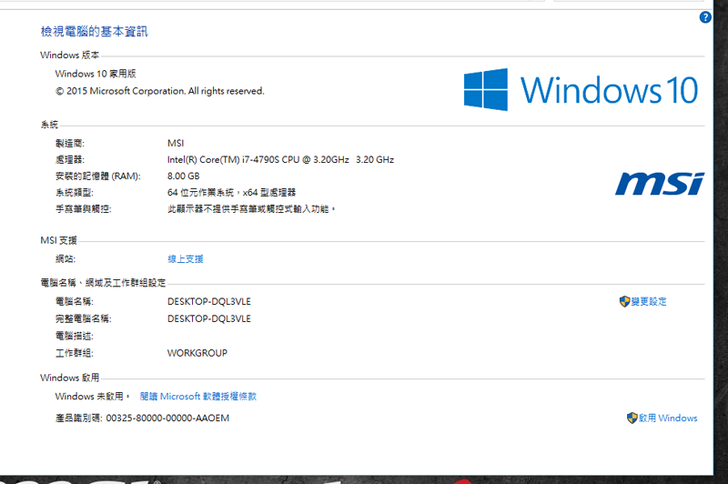Image resolution: width=728 pixels, height=484 pixels.
Task: Open the 線上支援 online support link
Action: pyautogui.click(x=185, y=259)
